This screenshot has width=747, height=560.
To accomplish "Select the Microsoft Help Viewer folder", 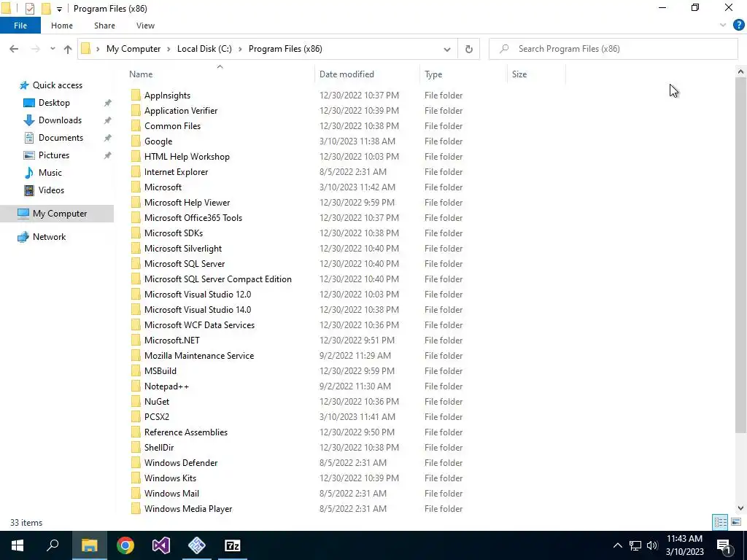I will click(187, 203).
